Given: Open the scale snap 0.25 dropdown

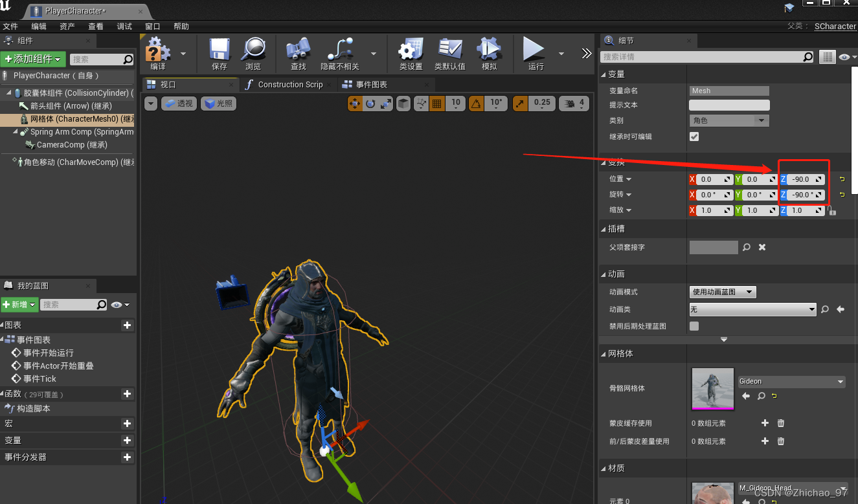Looking at the screenshot, I should [543, 103].
